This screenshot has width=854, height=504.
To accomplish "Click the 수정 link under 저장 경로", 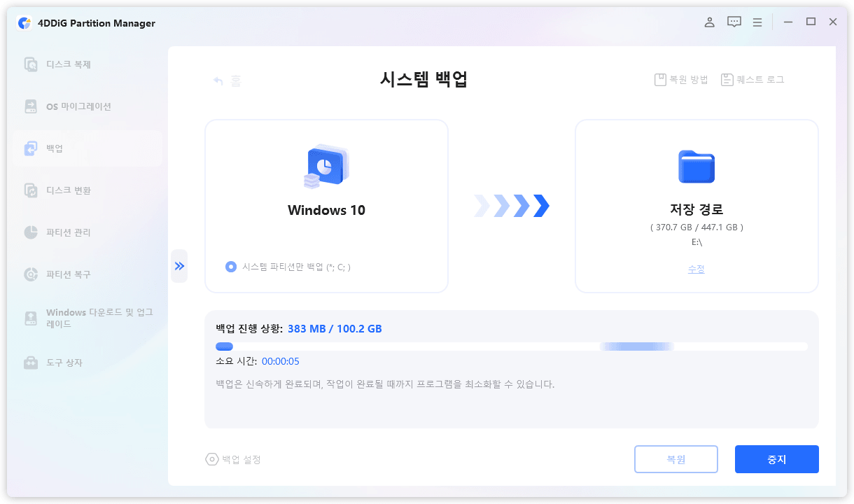I will [x=696, y=268].
